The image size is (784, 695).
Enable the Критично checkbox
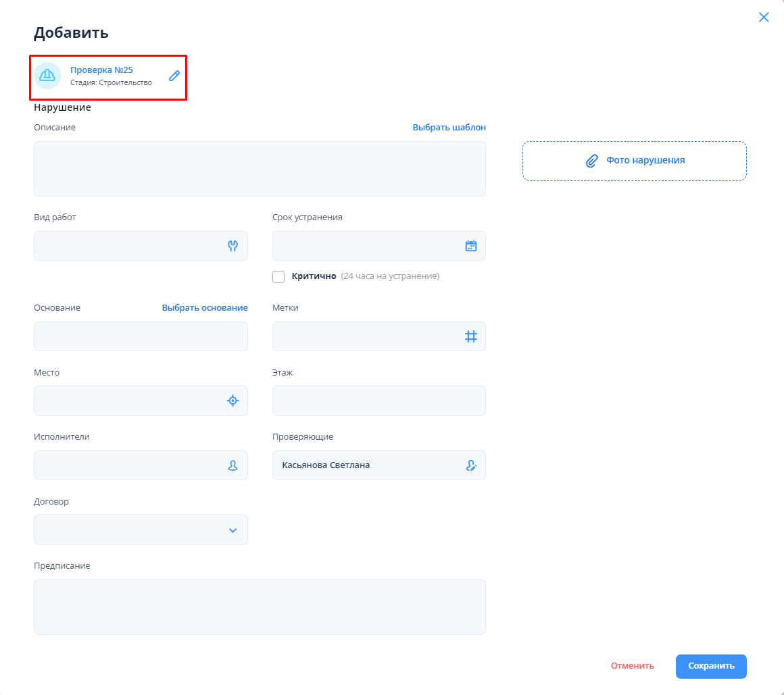pos(278,276)
